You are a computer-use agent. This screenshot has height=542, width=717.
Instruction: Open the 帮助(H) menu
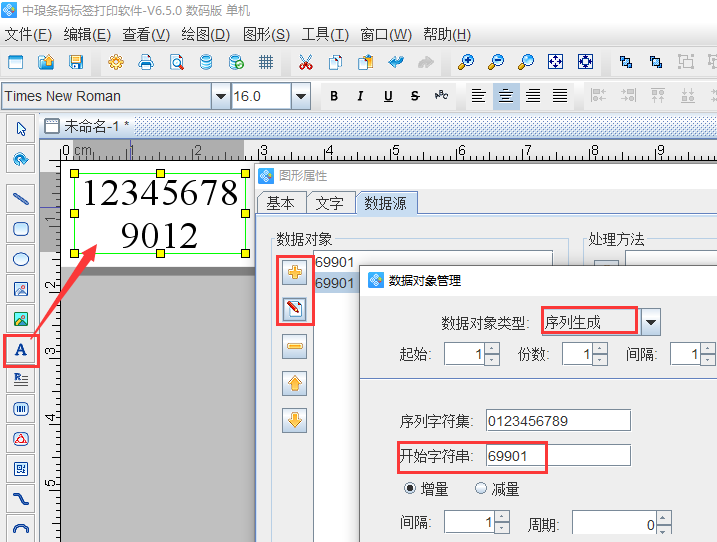click(447, 35)
